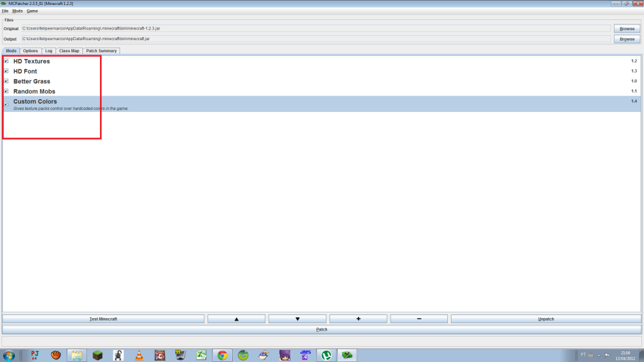Click Browse for the Original jar file
This screenshot has height=362, width=644.
click(x=626, y=28)
